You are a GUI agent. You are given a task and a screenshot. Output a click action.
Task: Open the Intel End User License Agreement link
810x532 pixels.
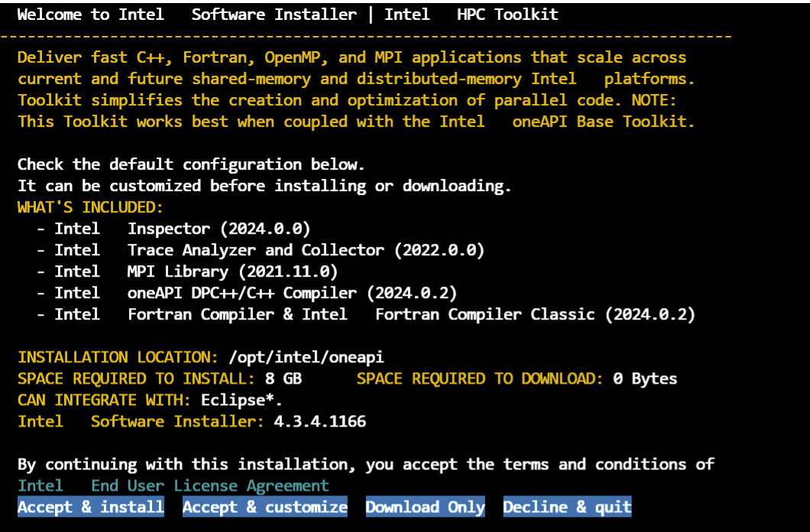[x=173, y=485]
